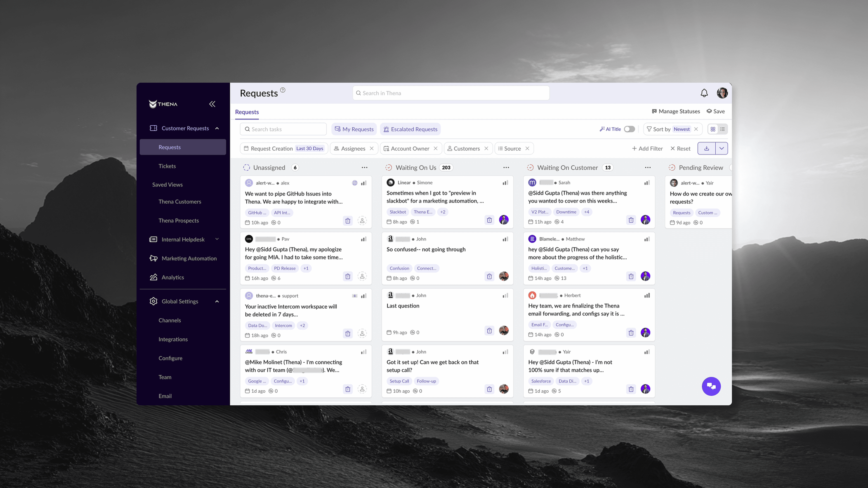This screenshot has height=488, width=868.
Task: Toggle the My Requests filter
Action: click(x=354, y=129)
